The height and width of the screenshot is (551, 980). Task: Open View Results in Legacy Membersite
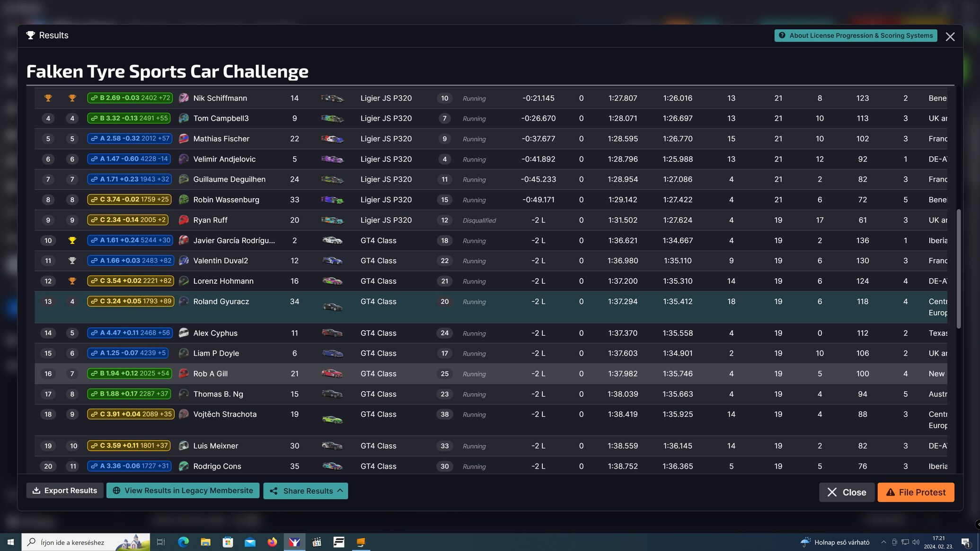point(183,491)
